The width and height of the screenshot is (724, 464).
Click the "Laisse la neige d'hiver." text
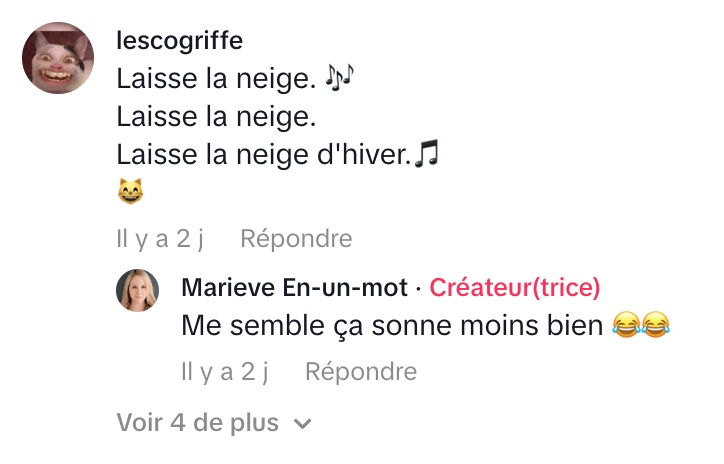(x=264, y=155)
